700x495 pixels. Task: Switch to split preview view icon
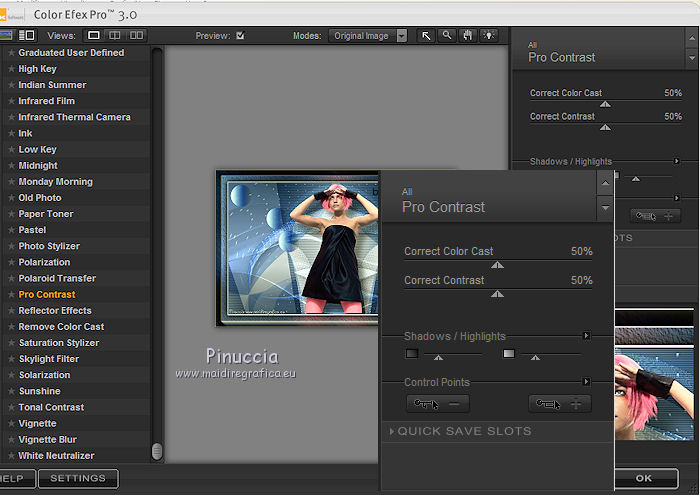tap(115, 35)
